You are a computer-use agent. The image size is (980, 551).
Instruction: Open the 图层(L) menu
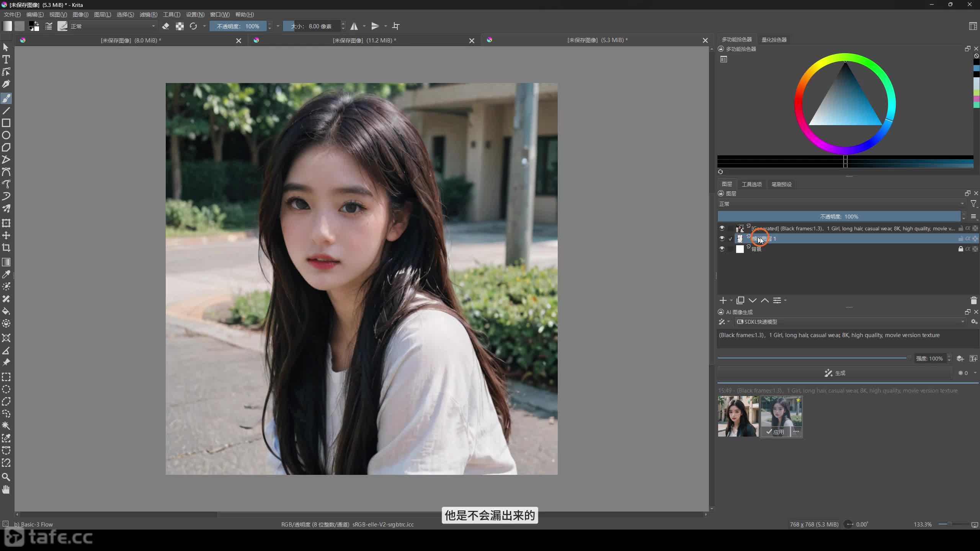point(103,15)
